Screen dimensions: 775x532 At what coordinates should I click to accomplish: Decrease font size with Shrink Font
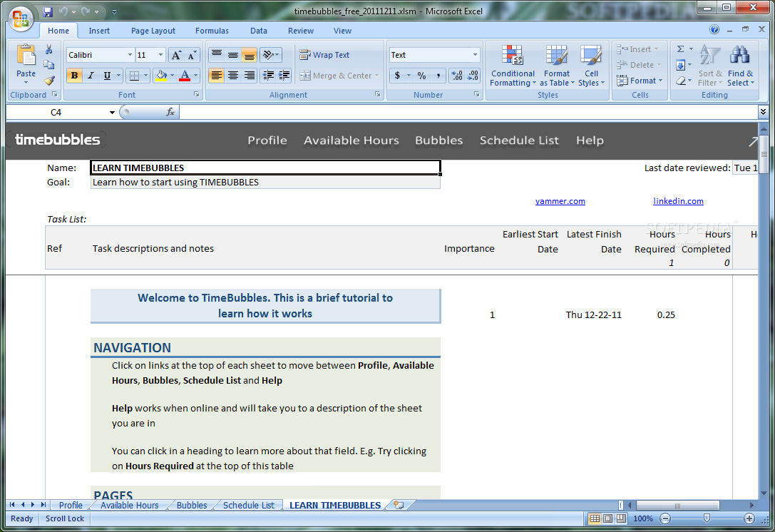pyautogui.click(x=192, y=55)
